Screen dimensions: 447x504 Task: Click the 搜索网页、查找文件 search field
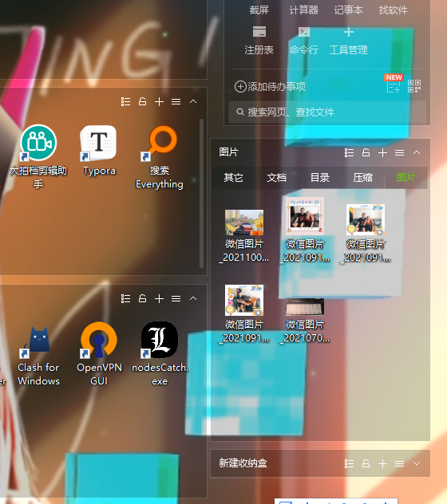click(x=327, y=112)
